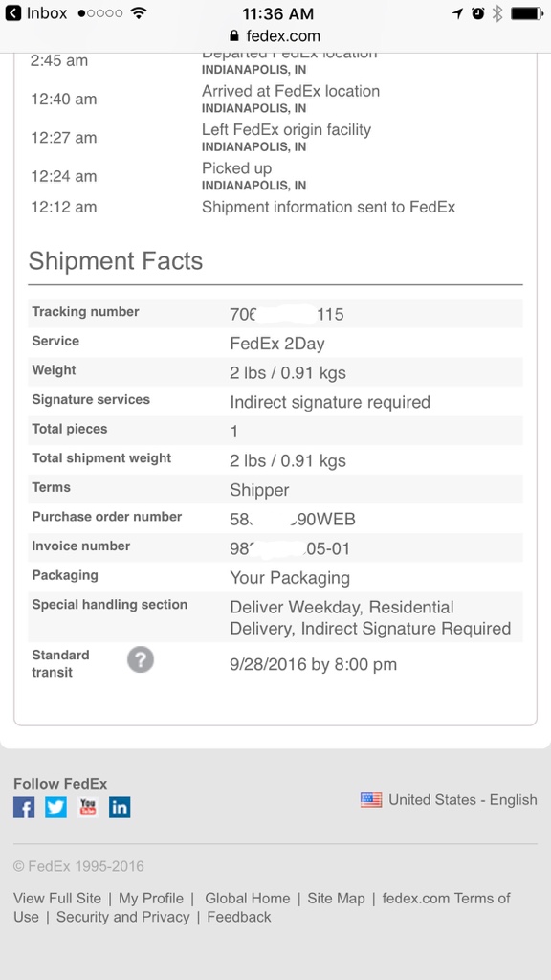Open Global Home link
Screen dimensions: 551x980
coord(248,898)
